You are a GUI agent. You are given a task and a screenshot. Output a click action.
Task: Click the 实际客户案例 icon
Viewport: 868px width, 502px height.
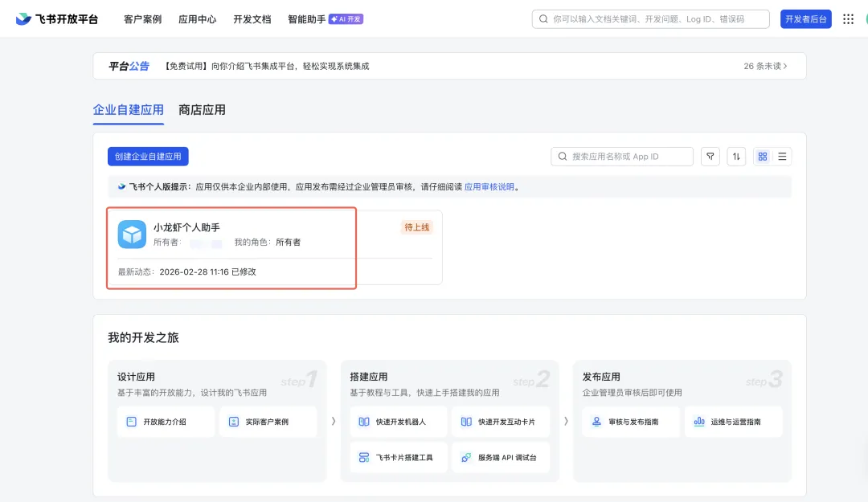pos(234,422)
